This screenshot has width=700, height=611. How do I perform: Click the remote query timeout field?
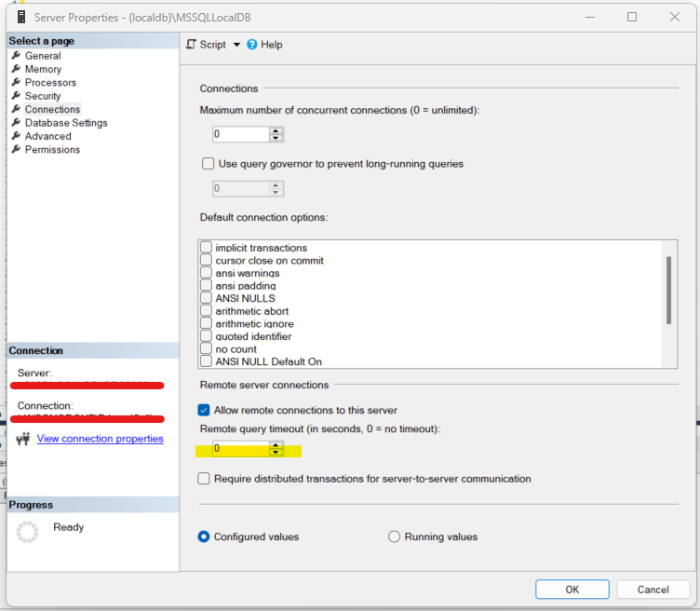(x=241, y=448)
